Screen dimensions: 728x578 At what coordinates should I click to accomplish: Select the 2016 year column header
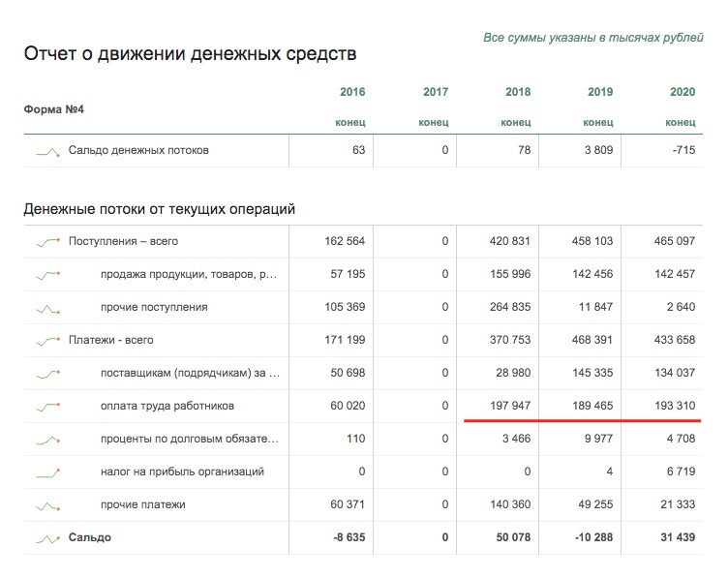(x=352, y=92)
